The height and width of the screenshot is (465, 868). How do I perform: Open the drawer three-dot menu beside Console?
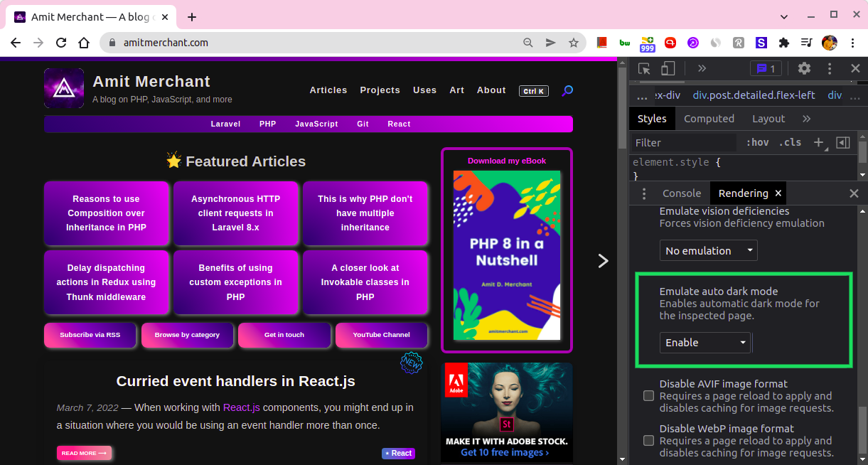pyautogui.click(x=644, y=193)
